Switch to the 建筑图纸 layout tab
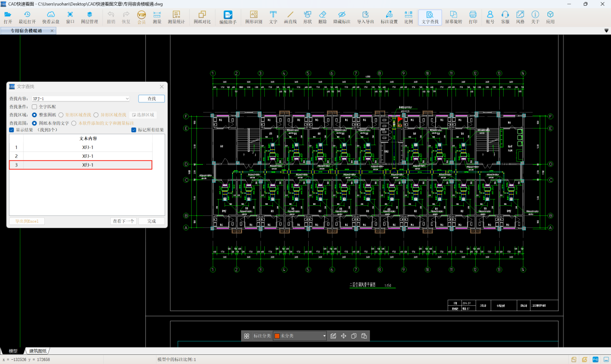The width and height of the screenshot is (611, 364). pos(38,351)
